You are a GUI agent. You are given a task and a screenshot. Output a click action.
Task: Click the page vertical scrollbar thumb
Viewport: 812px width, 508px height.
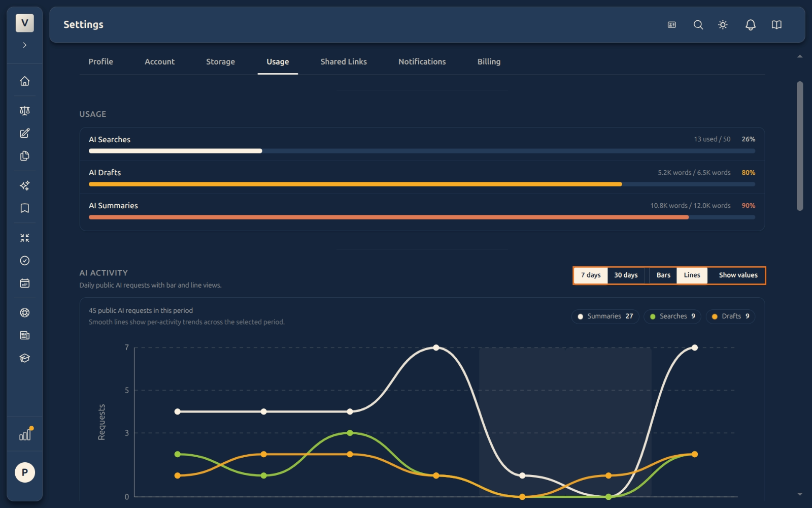point(800,146)
